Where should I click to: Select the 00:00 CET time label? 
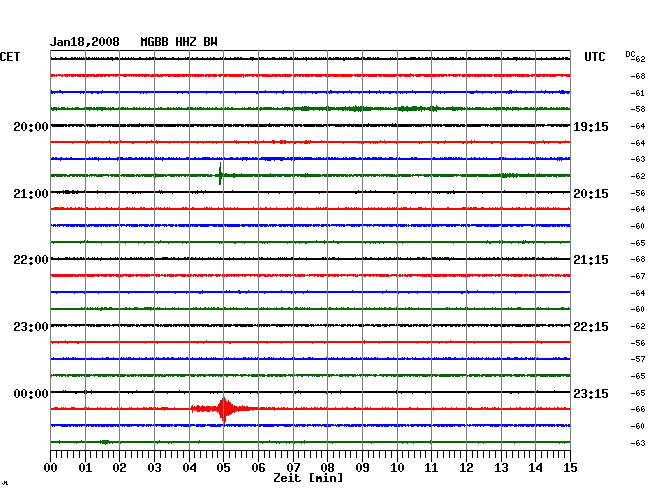(31, 393)
